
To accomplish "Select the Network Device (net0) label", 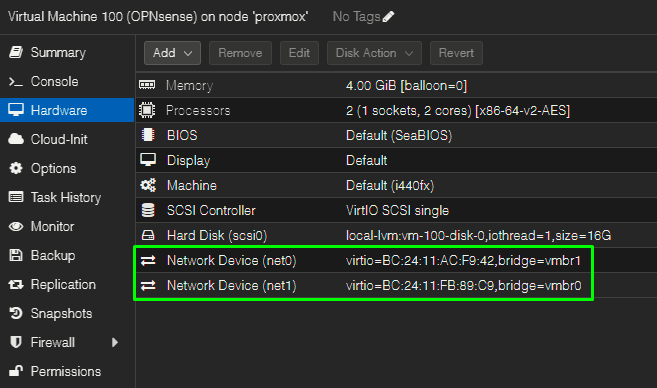I will point(232,261).
